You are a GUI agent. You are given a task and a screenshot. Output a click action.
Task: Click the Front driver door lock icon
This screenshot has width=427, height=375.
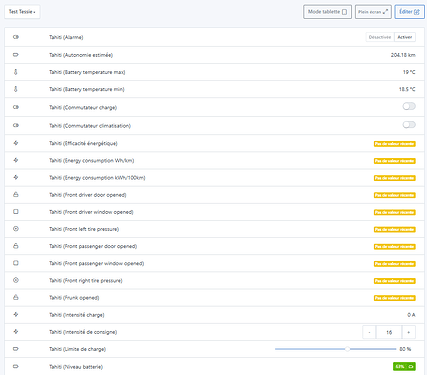[x=16, y=194]
